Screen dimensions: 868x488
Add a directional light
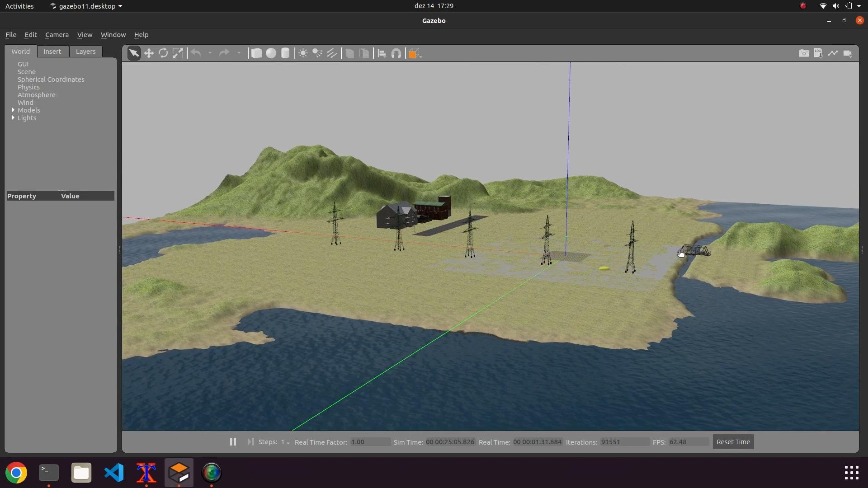click(x=332, y=53)
